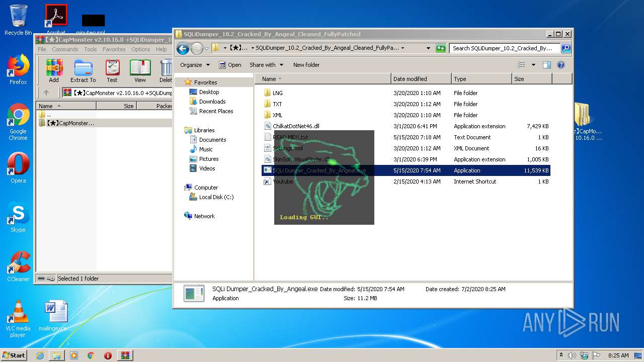Click Open button in Explorer toolbar

tap(230, 65)
